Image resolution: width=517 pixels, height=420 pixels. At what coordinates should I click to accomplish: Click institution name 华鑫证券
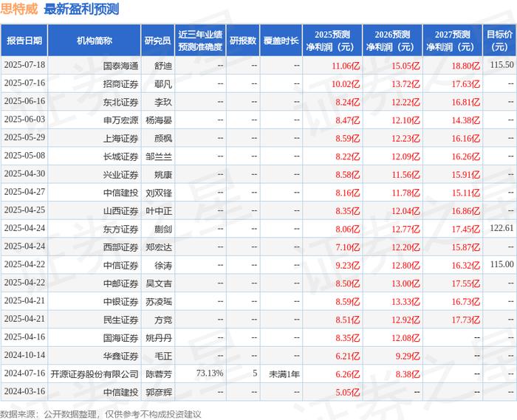click(x=120, y=356)
